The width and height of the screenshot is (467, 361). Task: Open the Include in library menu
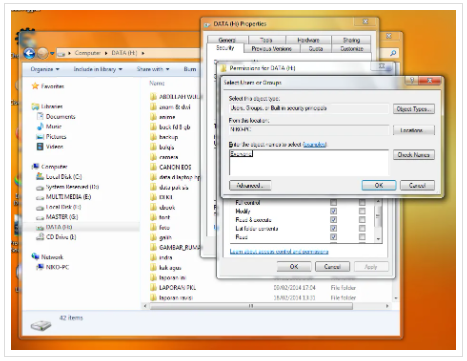click(98, 69)
